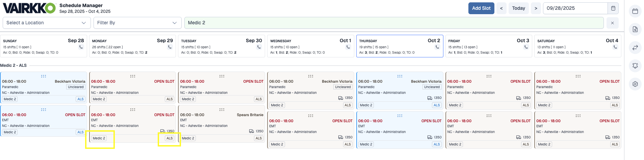The image size is (644, 160).
Task: Open the notifications bell sidebar icon
Action: click(x=635, y=66)
